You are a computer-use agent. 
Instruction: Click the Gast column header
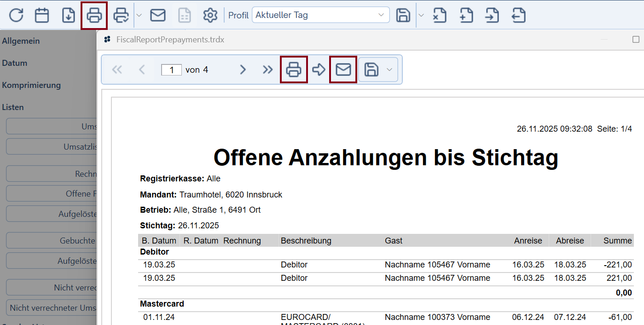click(394, 241)
